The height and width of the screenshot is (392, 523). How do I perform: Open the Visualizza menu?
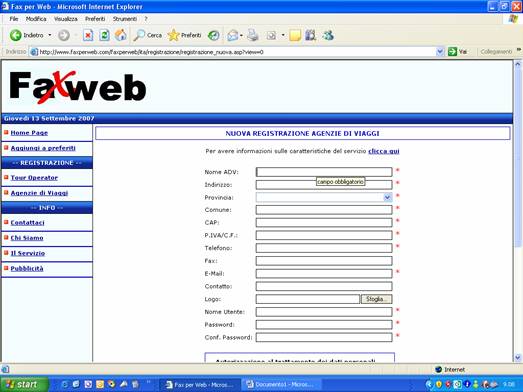[x=66, y=19]
